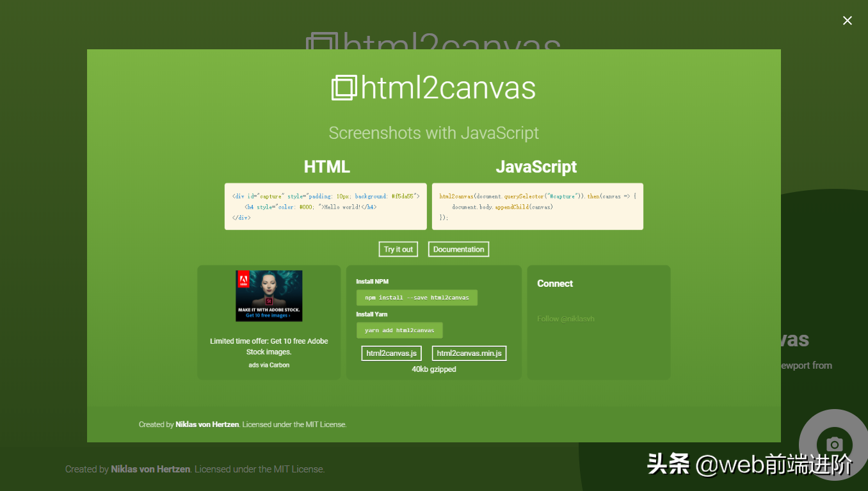Open Follow @niklasvh link
This screenshot has width=868, height=491.
point(566,319)
